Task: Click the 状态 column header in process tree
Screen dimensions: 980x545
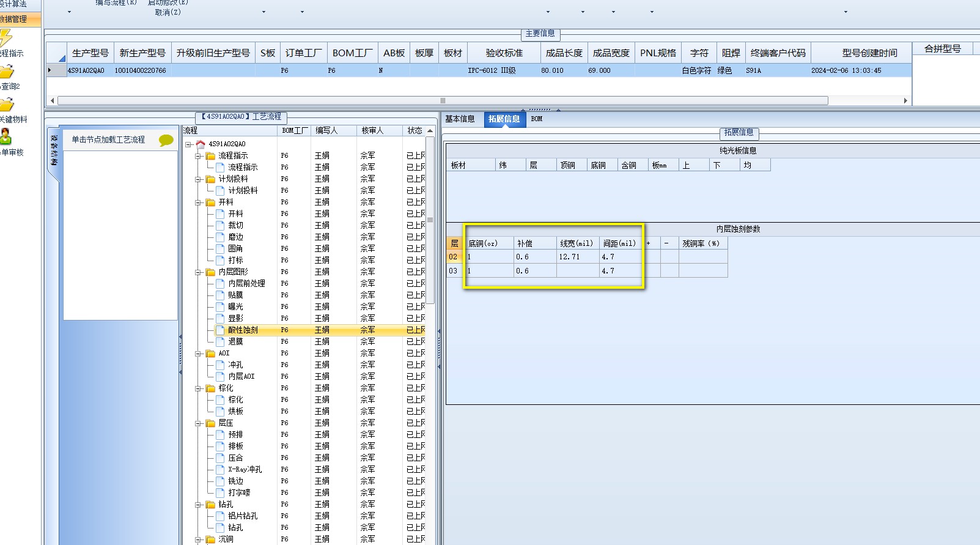Action: click(414, 131)
